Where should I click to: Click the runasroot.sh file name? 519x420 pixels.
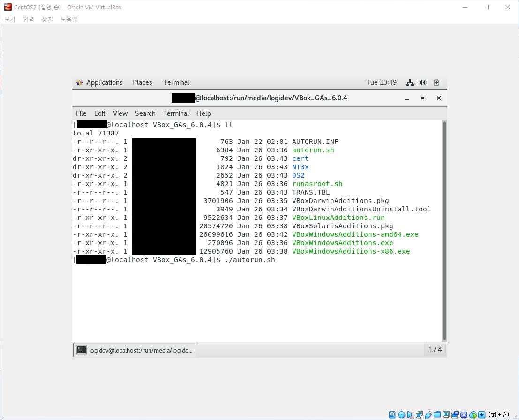317,184
